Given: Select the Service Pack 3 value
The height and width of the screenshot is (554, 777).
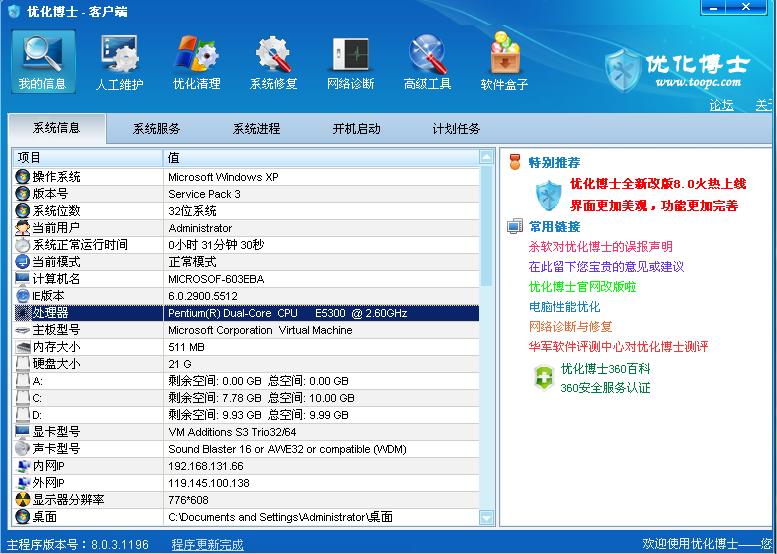Looking at the screenshot, I should click(204, 194).
